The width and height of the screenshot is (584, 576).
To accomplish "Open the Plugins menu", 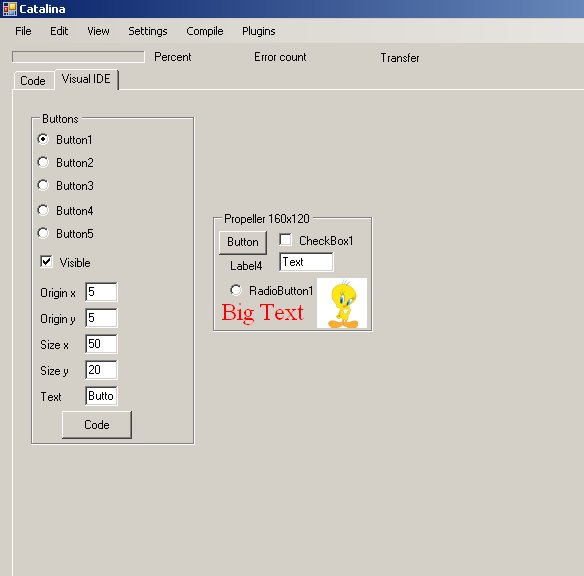I will [259, 31].
